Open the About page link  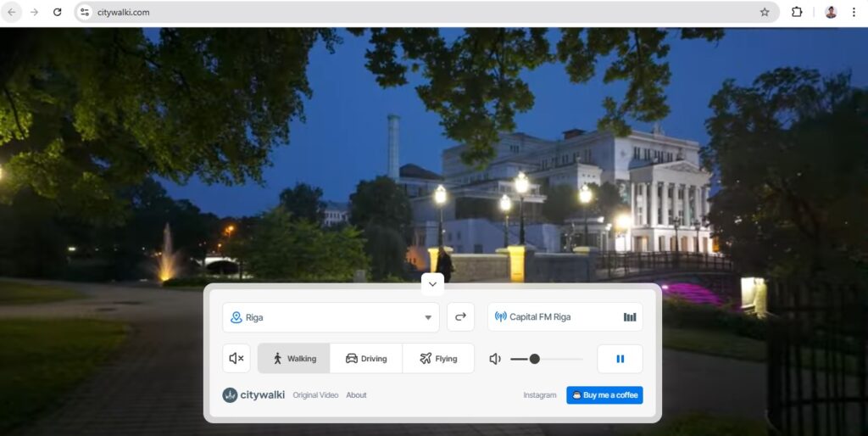click(x=356, y=395)
